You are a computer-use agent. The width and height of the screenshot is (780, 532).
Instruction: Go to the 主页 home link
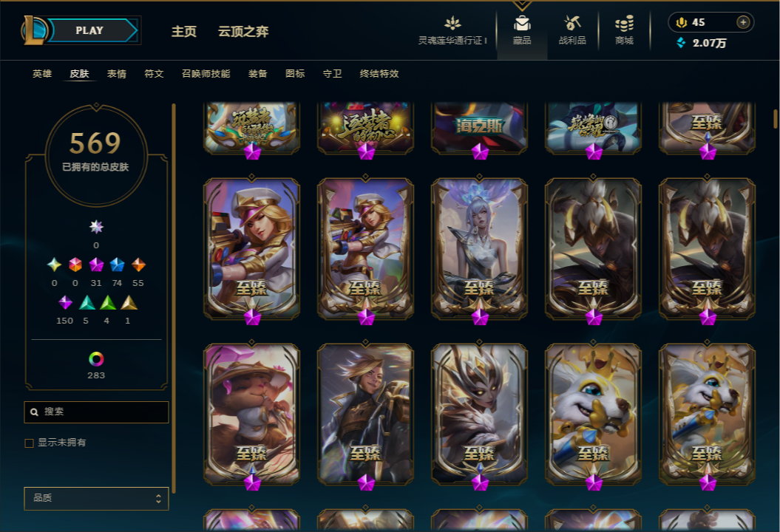184,31
